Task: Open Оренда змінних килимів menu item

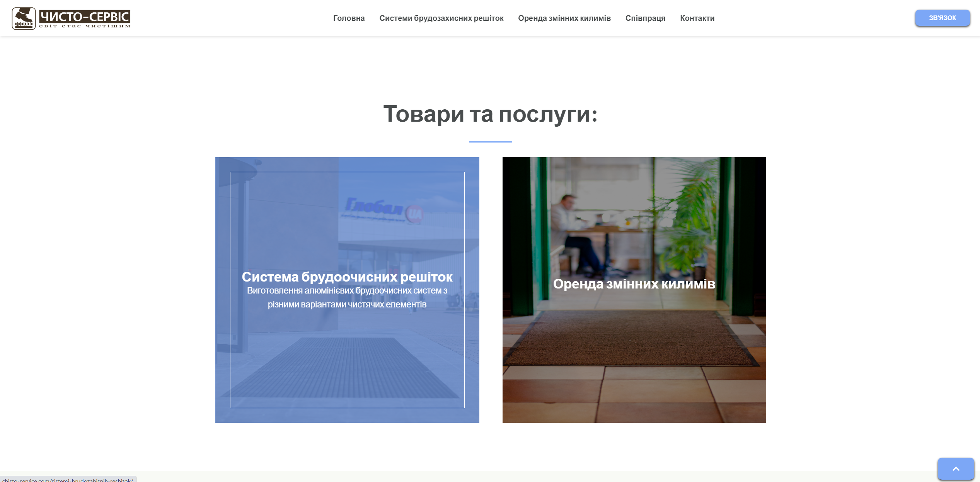Action: coord(564,18)
